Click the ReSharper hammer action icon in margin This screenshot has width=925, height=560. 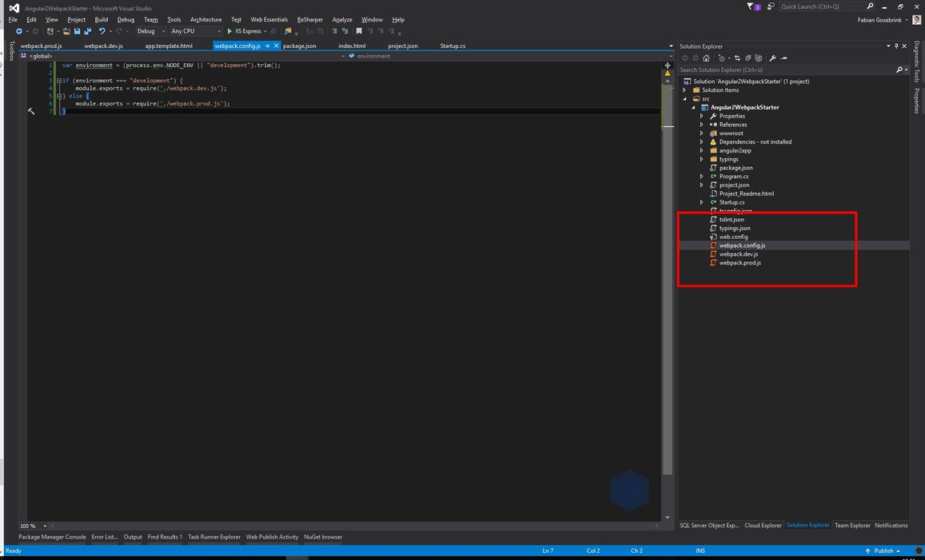coord(31,111)
